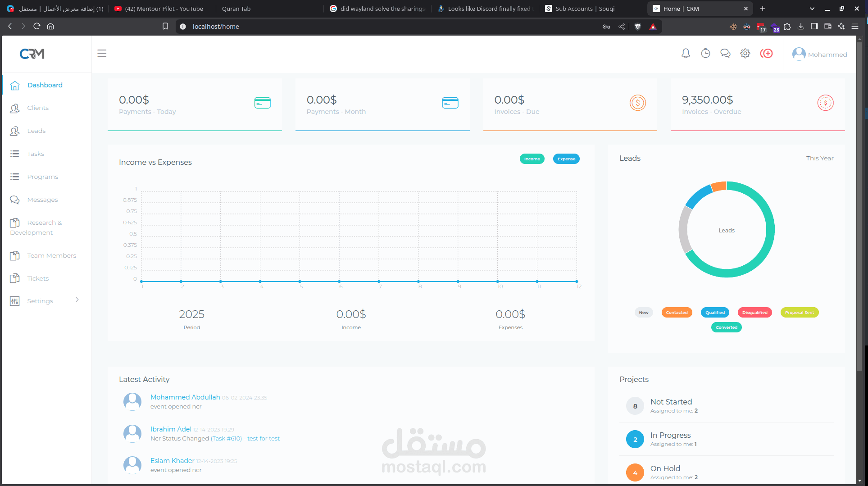
Task: Open Ibrahim Adel activity link
Action: [171, 429]
